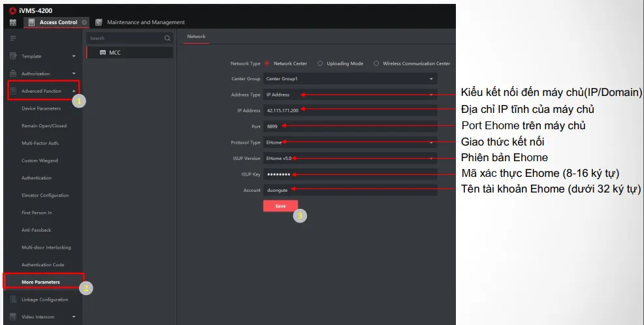Choose the Uploading Mode radio option
644x325 pixels.
[x=320, y=64]
